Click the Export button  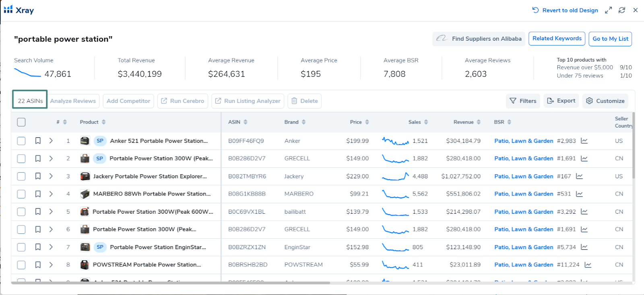pos(561,101)
